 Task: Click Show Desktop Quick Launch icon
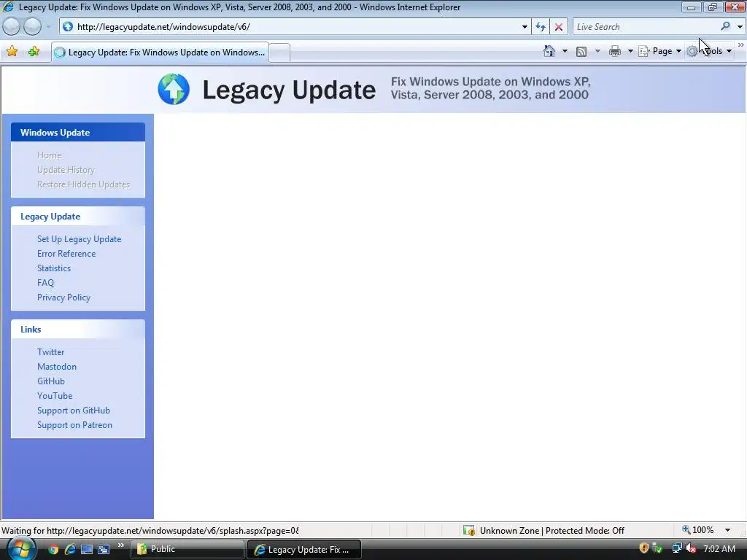click(x=86, y=549)
